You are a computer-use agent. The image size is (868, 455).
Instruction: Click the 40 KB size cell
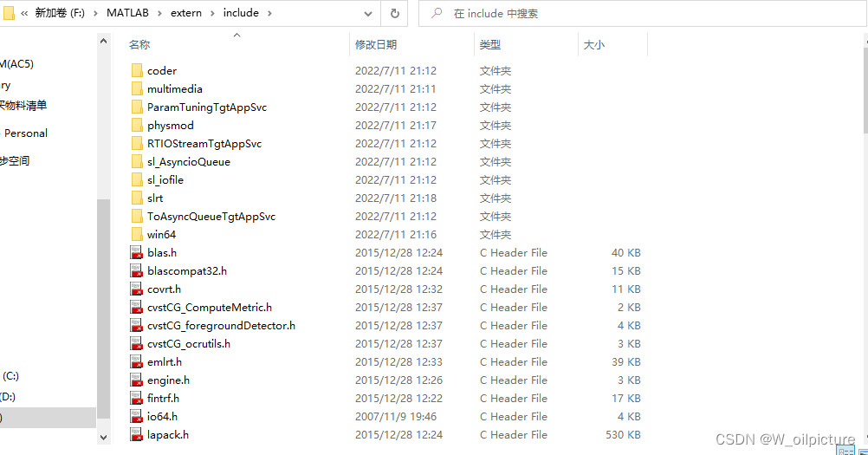tap(626, 252)
